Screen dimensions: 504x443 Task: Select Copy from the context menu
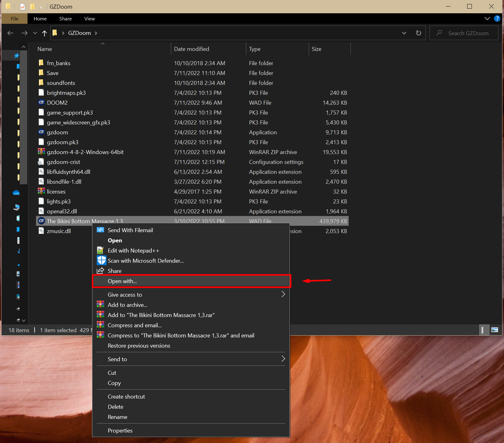coord(192,383)
